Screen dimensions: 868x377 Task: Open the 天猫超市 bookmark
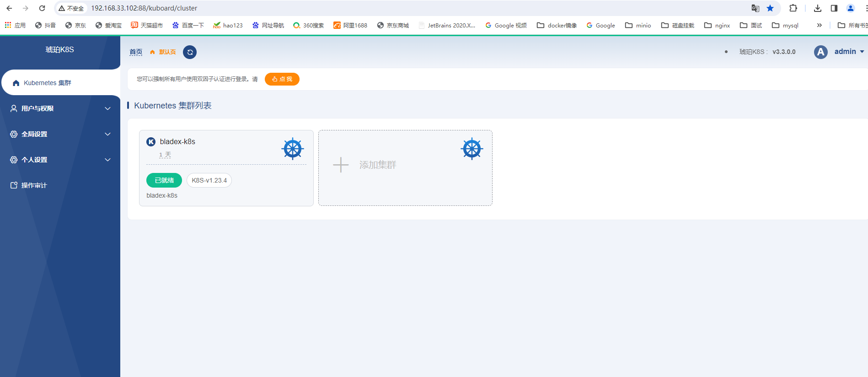[x=147, y=25]
